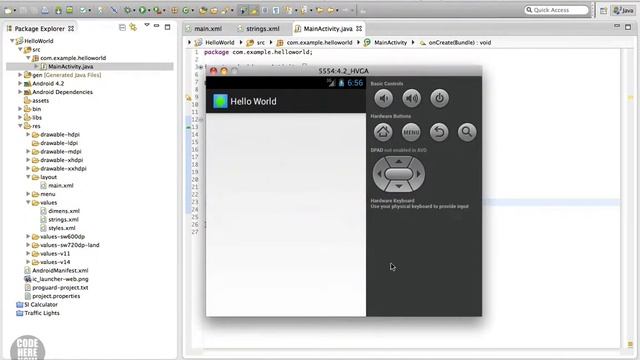The height and width of the screenshot is (360, 640).
Task: Toggle the Mark Occurrences toolbar button
Action: coord(253,10)
